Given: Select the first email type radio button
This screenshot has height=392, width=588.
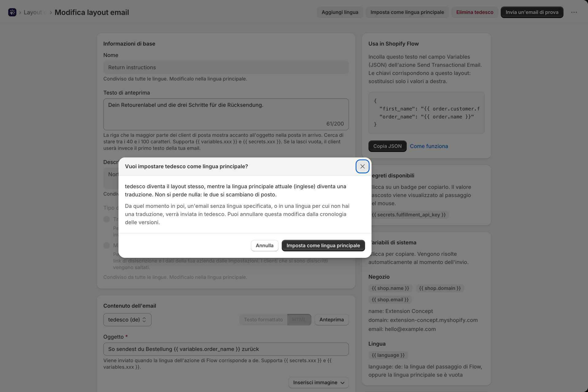Looking at the screenshot, I should pos(107,219).
